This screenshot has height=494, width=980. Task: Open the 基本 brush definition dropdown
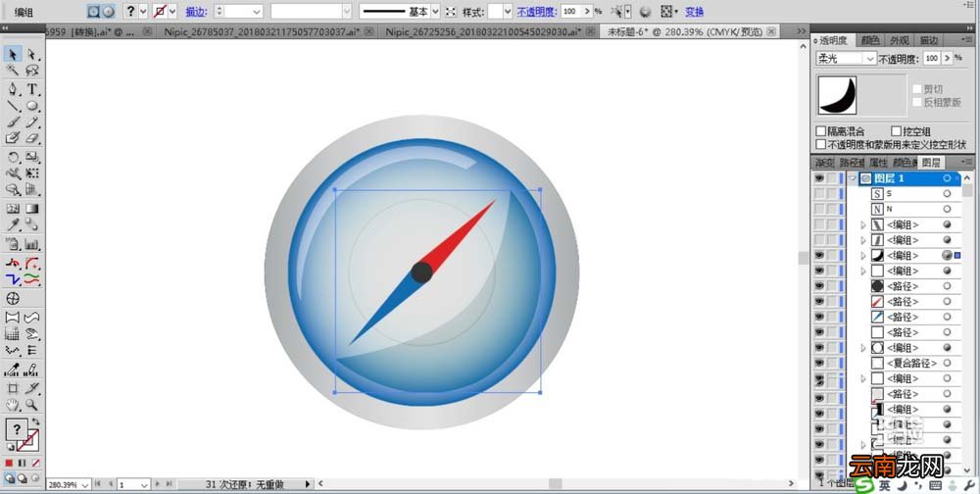point(436,11)
